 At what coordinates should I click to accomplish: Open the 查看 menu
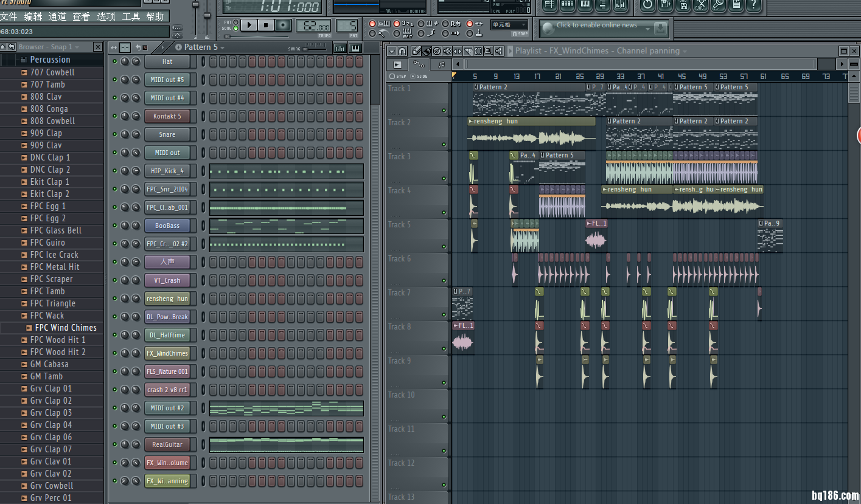[x=81, y=16]
